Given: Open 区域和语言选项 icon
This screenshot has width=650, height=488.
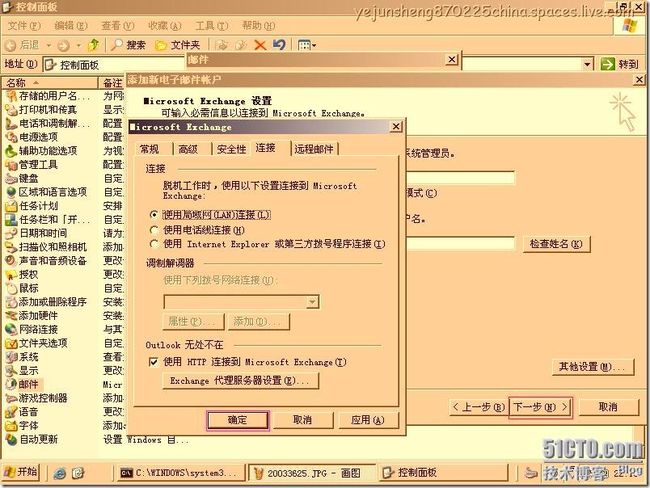Looking at the screenshot, I should point(11,192).
